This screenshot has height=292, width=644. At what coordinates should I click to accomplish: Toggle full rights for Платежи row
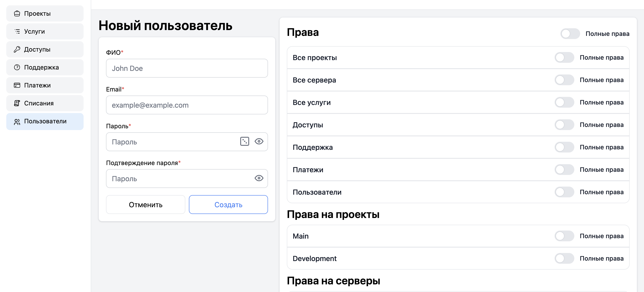click(x=564, y=170)
